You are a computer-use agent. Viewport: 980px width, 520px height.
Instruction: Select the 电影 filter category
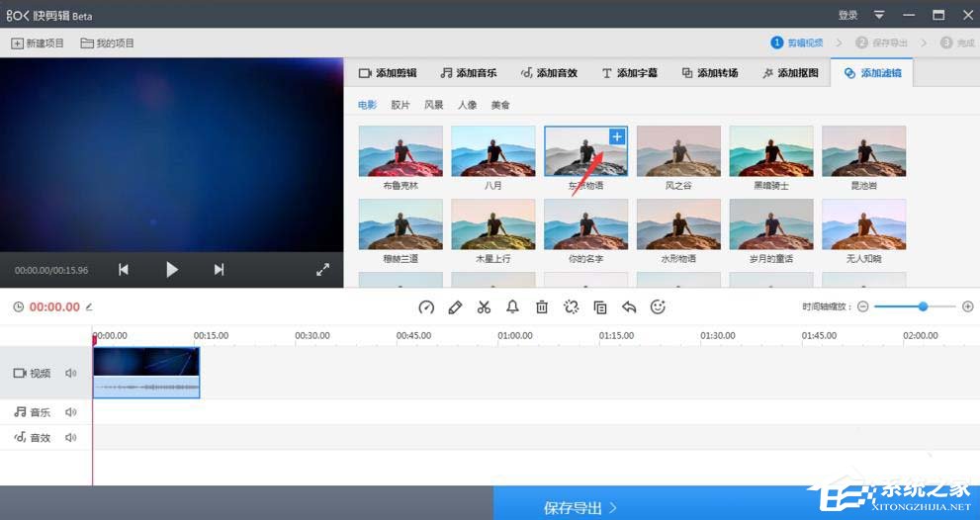click(x=367, y=105)
